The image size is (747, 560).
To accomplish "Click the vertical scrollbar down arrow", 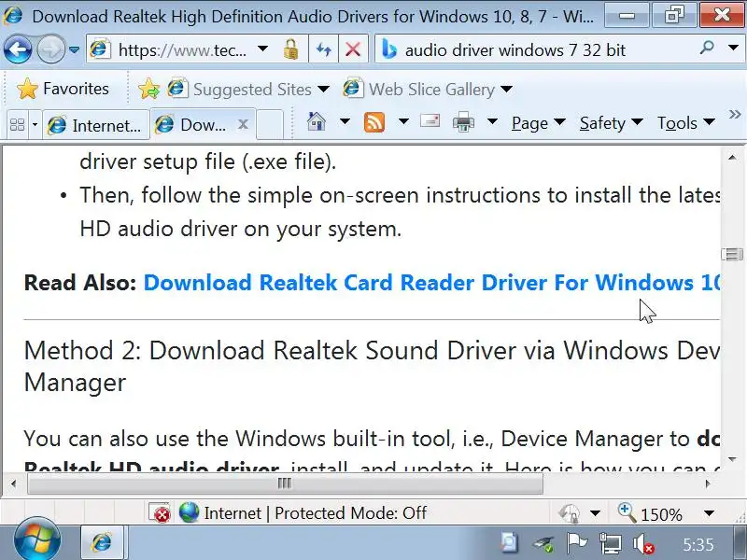I will point(732,460).
